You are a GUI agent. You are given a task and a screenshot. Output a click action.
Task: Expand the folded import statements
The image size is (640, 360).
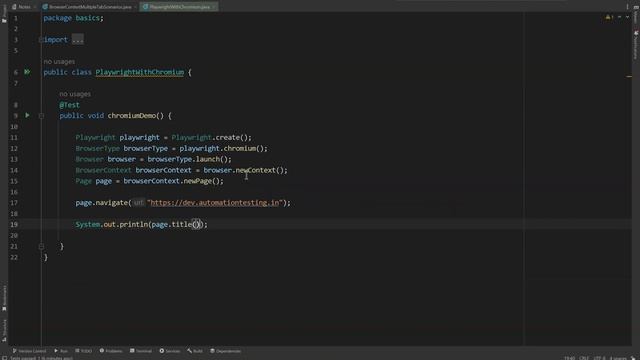[x=78, y=40]
